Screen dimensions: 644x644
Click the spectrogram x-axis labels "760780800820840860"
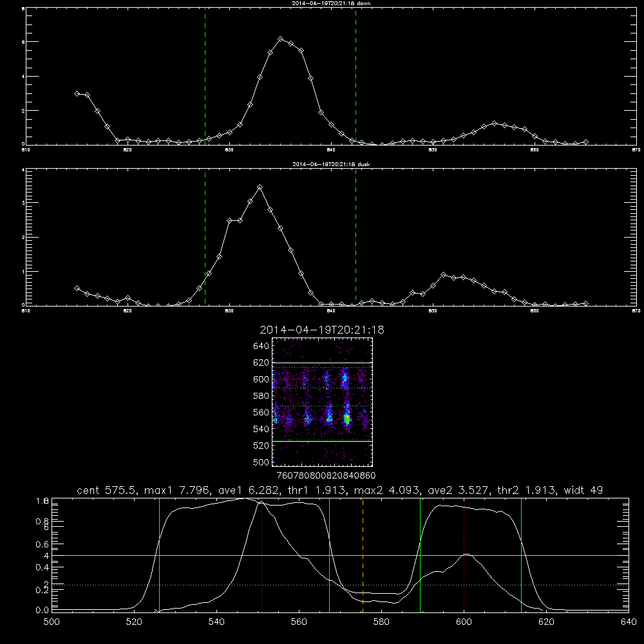click(x=327, y=476)
